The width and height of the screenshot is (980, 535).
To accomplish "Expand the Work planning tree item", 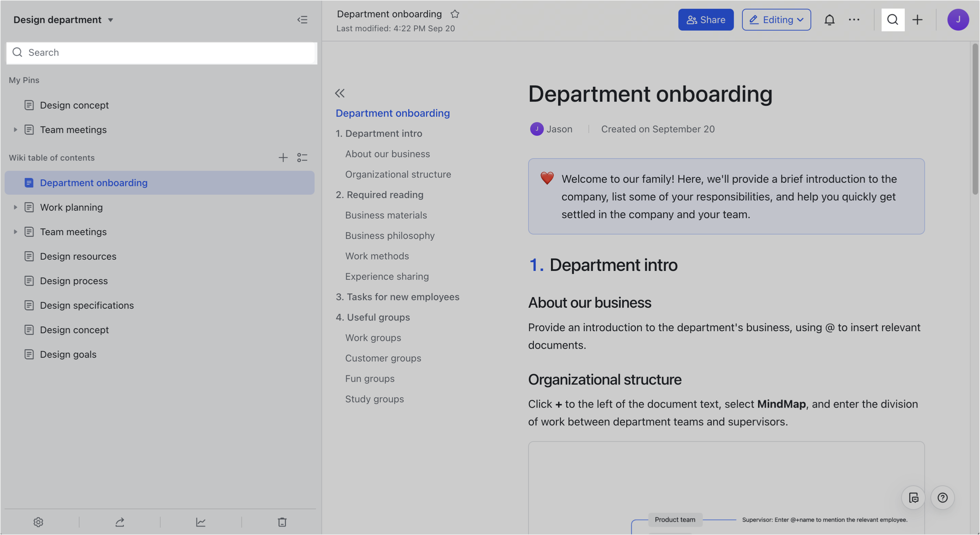I will click(x=16, y=207).
